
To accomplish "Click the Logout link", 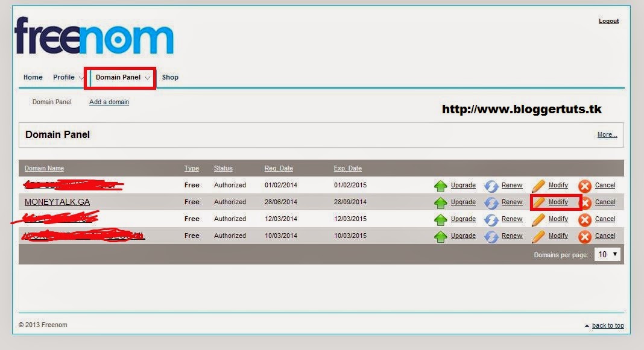I will pyautogui.click(x=608, y=20).
